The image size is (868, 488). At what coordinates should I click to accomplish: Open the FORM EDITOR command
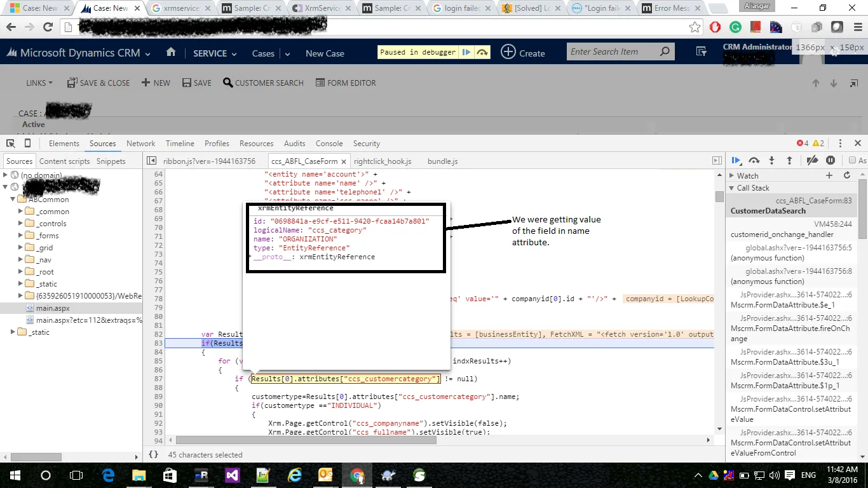tap(346, 83)
